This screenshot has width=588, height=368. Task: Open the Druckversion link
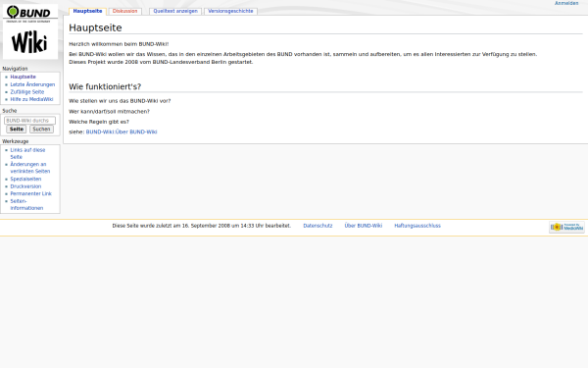coord(25,186)
